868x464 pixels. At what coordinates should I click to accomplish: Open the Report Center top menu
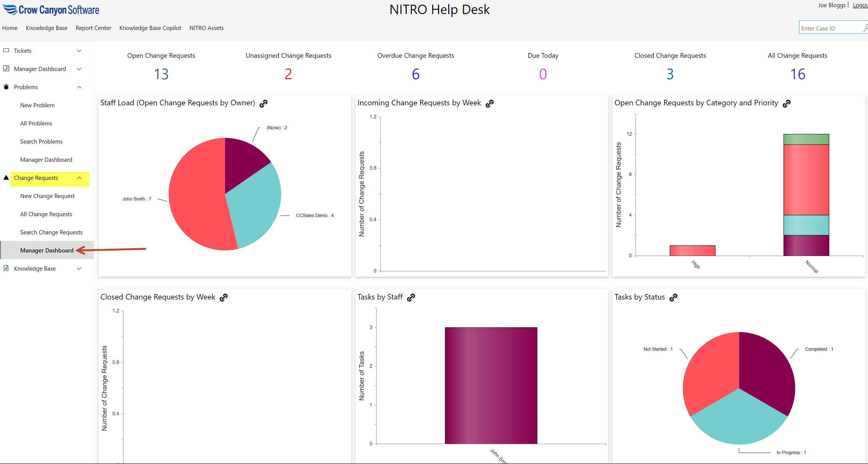pyautogui.click(x=93, y=28)
